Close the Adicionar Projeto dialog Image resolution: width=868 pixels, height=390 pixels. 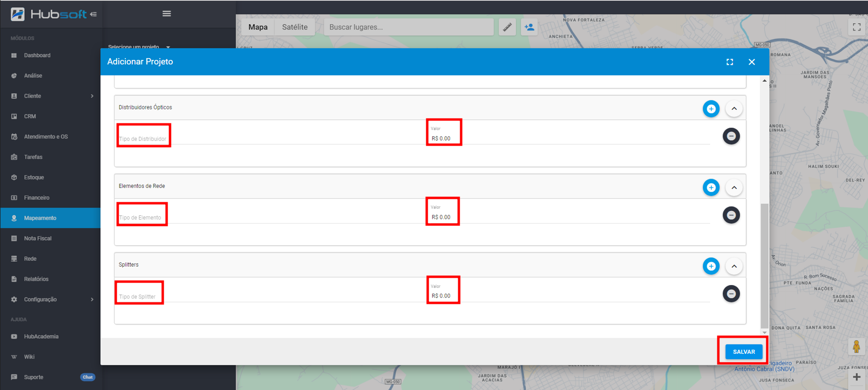[x=752, y=62]
